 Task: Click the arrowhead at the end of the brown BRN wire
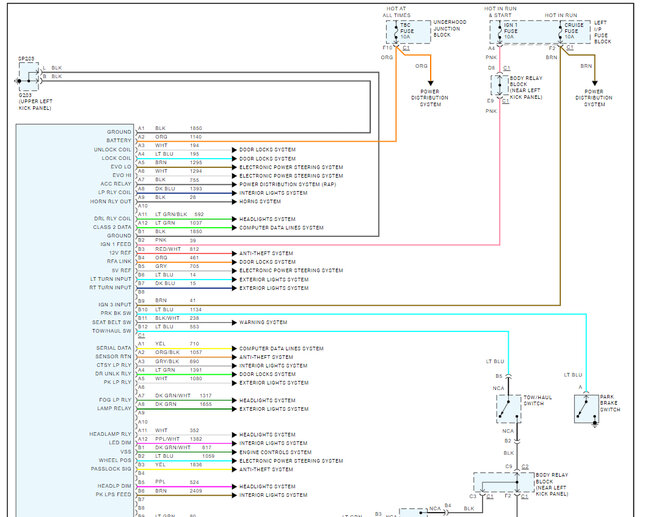(x=594, y=83)
